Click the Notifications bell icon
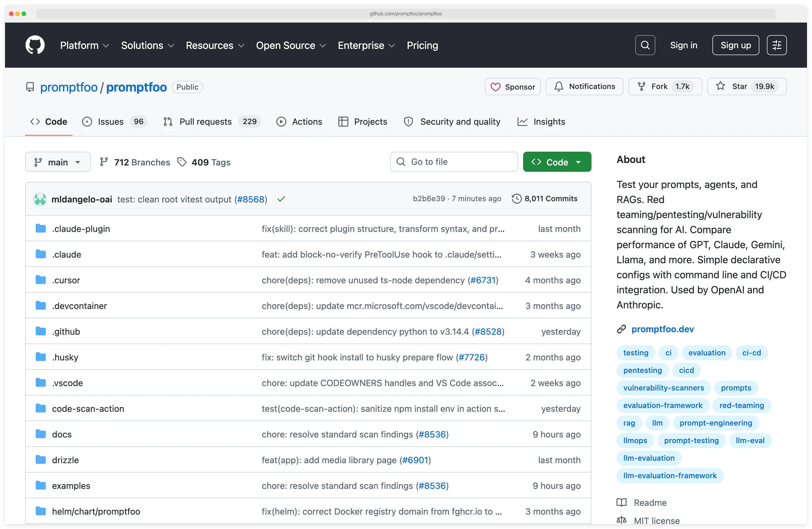Image resolution: width=812 pixels, height=529 pixels. point(559,86)
